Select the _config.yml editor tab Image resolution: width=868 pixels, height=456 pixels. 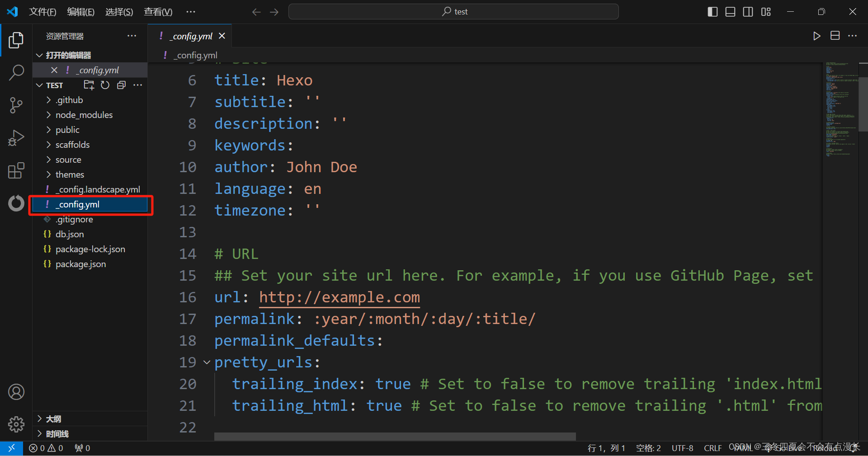190,36
